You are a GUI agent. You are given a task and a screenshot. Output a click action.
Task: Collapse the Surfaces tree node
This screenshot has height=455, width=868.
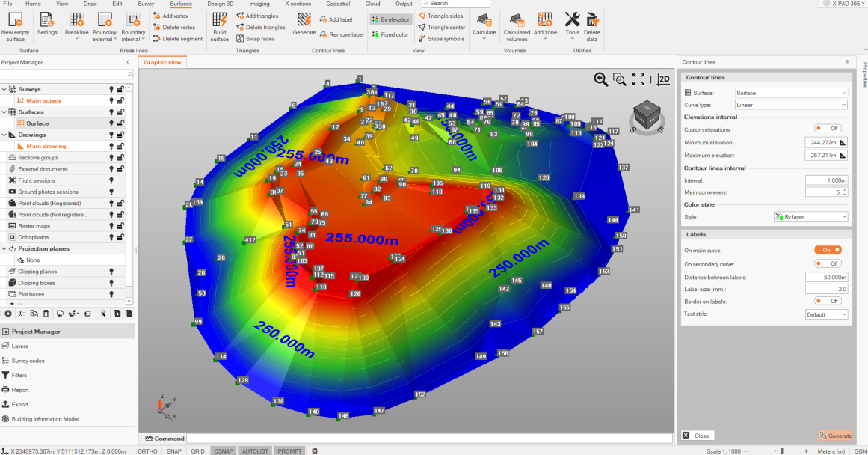point(4,112)
